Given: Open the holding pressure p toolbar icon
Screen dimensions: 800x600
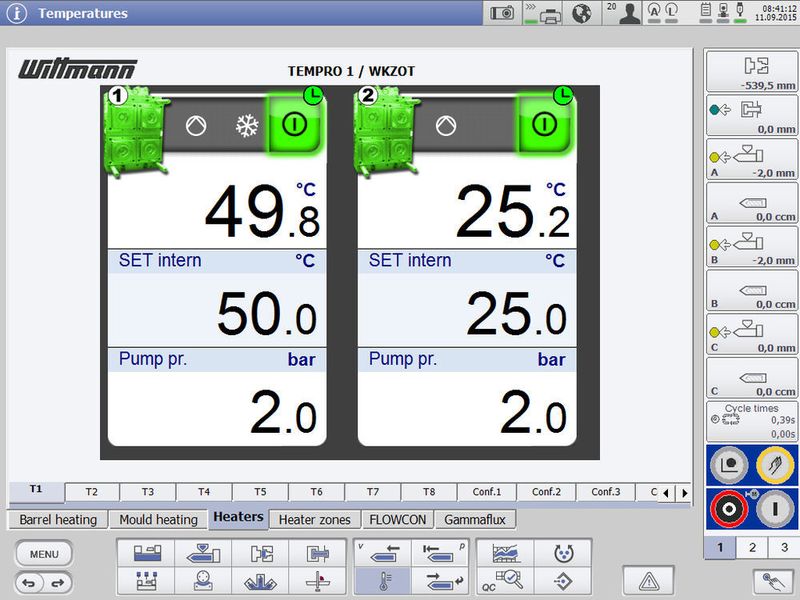Looking at the screenshot, I should pos(439,553).
